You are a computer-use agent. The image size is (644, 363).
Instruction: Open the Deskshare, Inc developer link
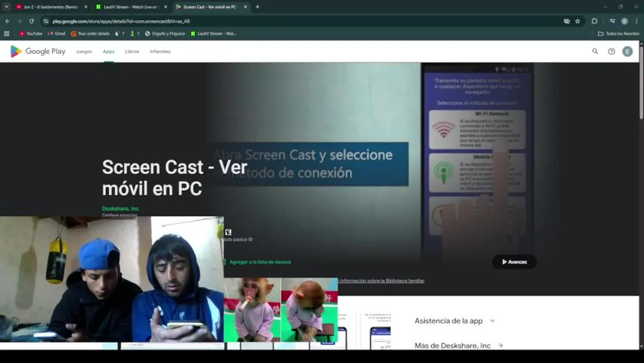click(x=120, y=208)
